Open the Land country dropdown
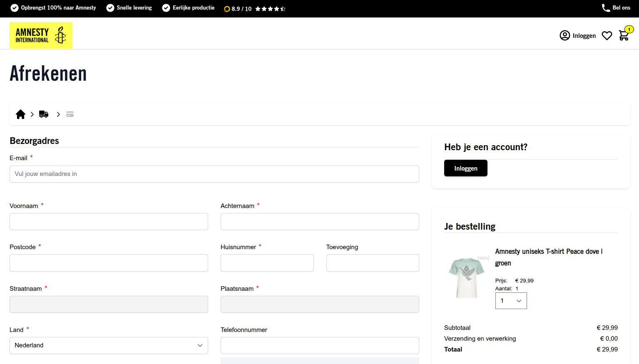 click(x=109, y=345)
